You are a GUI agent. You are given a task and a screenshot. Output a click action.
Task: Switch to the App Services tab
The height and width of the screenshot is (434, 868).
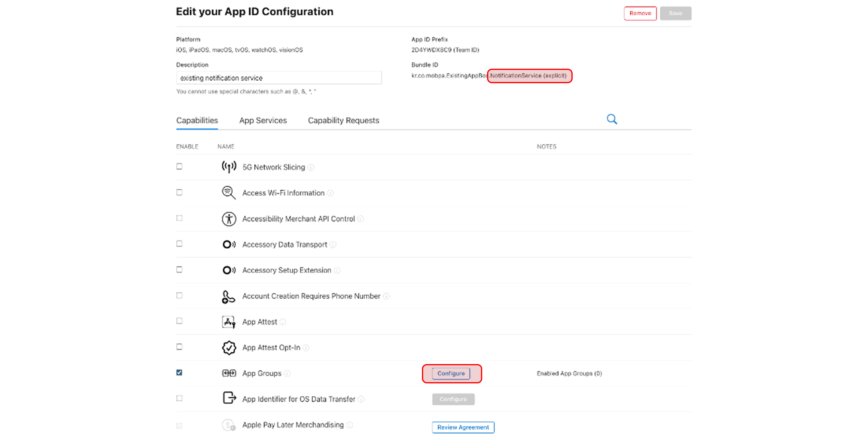[263, 121]
